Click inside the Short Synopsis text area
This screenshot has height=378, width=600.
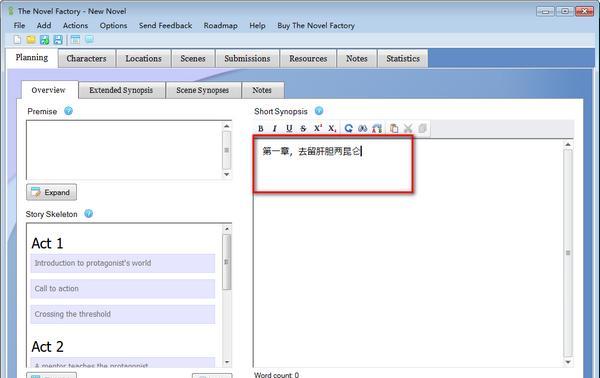point(408,253)
